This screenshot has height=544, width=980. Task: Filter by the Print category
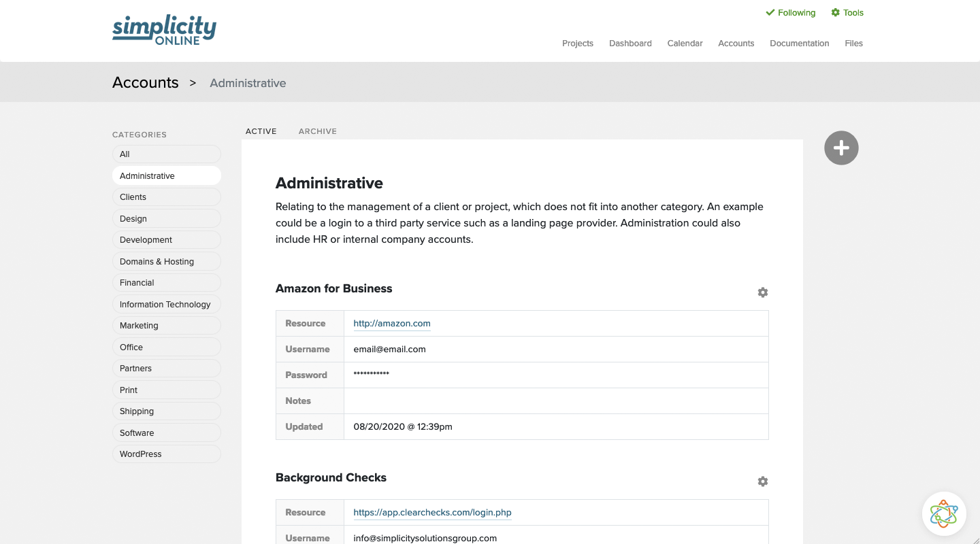[x=167, y=390]
